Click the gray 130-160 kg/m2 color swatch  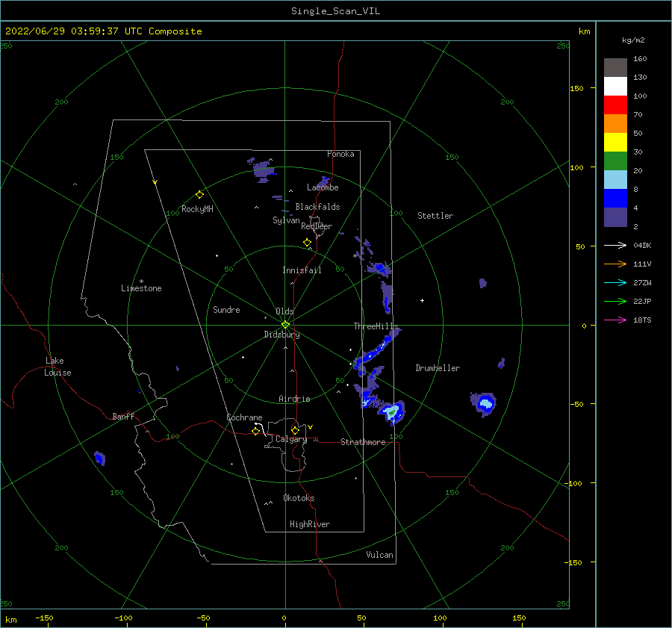[x=615, y=68]
